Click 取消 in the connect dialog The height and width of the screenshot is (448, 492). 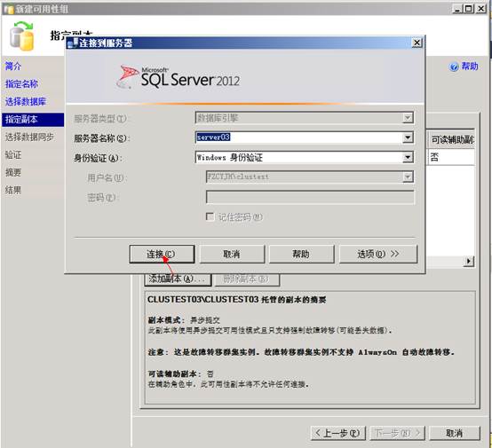(232, 254)
